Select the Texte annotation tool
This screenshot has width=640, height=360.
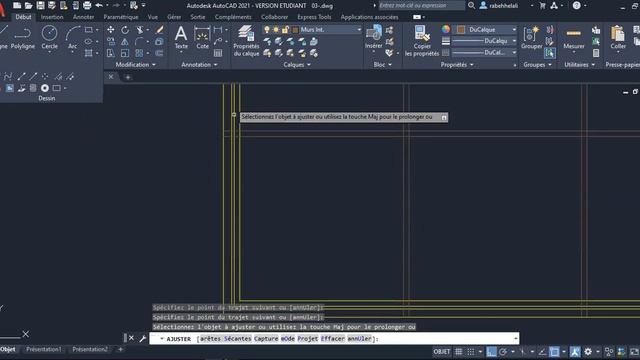click(181, 38)
